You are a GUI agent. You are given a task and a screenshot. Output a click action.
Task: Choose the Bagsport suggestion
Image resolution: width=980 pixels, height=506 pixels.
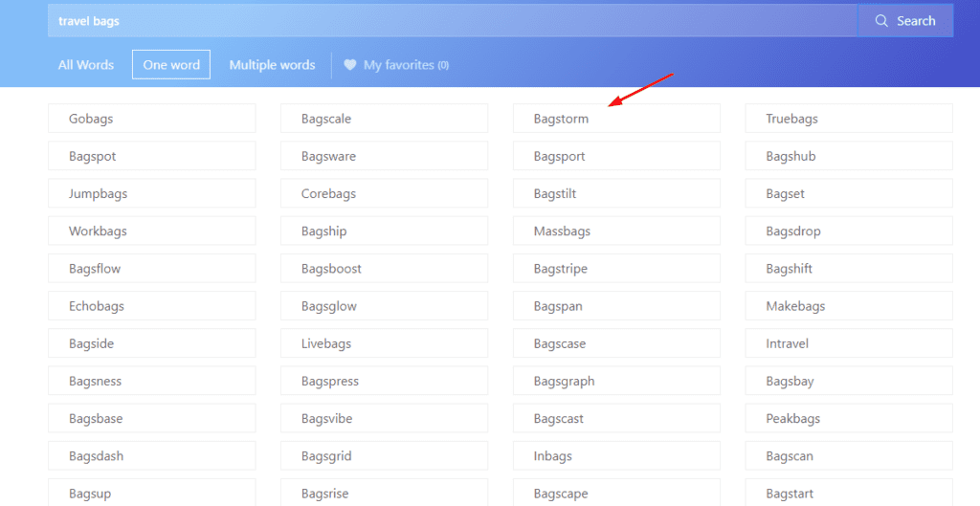pyautogui.click(x=617, y=156)
